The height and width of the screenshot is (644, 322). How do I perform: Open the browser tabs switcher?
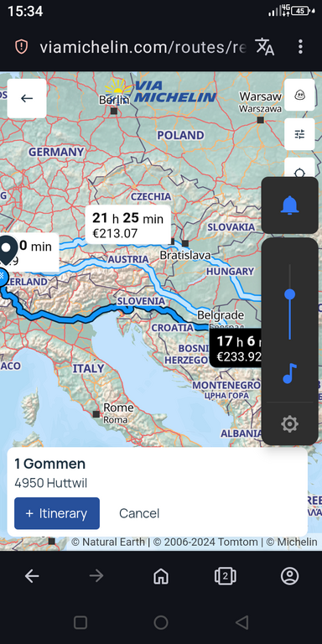click(225, 576)
